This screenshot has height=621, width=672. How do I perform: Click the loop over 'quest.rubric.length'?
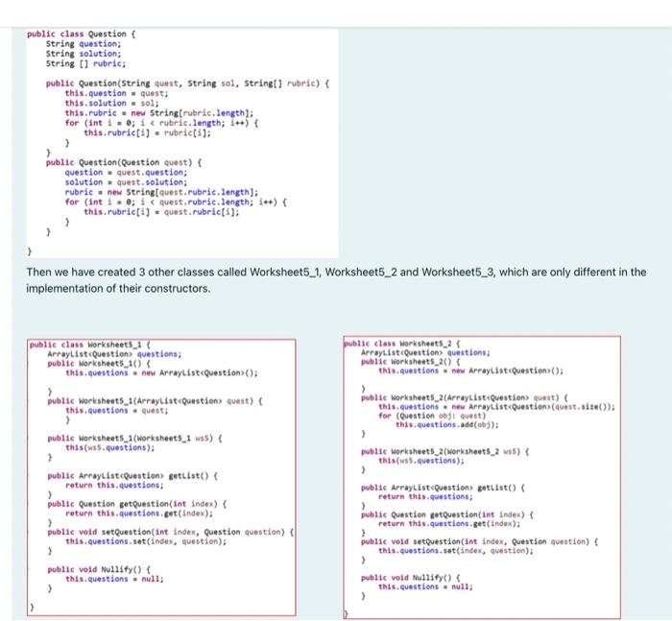pyautogui.click(x=176, y=202)
